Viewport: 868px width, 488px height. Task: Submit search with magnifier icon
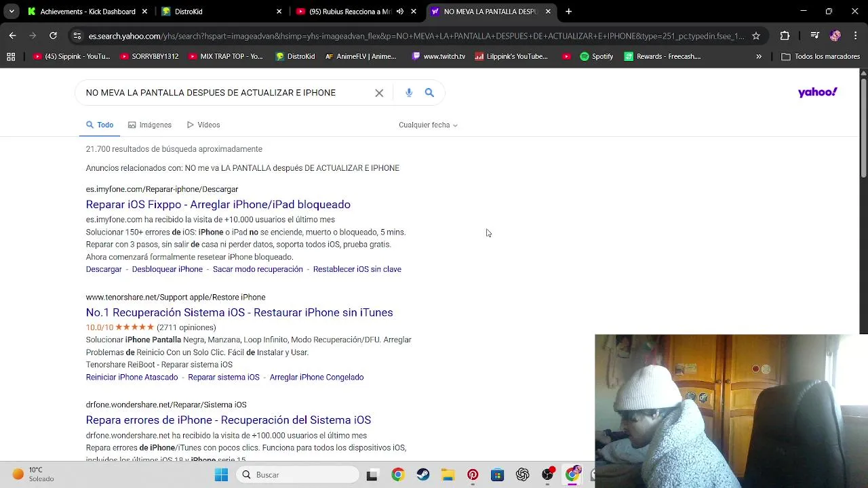(429, 93)
